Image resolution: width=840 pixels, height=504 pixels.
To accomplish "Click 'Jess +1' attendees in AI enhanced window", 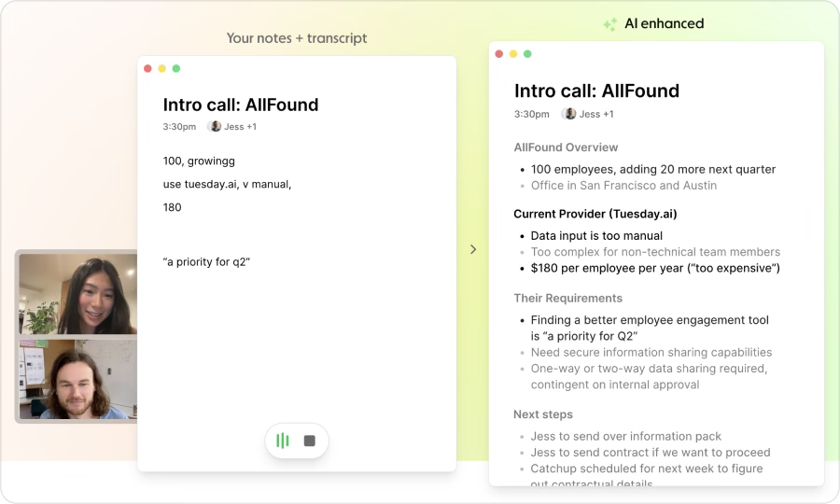I will click(596, 114).
